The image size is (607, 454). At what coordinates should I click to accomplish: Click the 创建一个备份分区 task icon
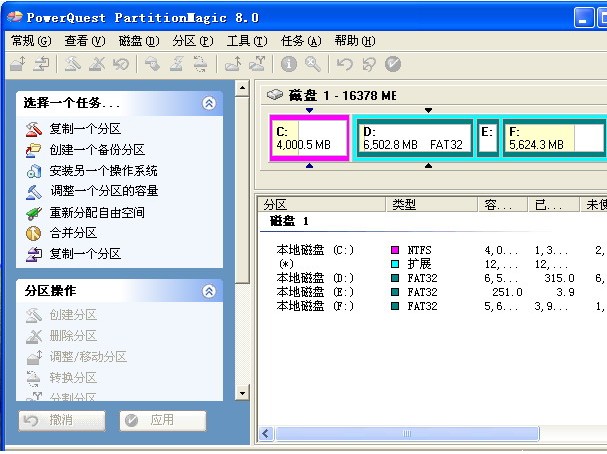(34, 150)
